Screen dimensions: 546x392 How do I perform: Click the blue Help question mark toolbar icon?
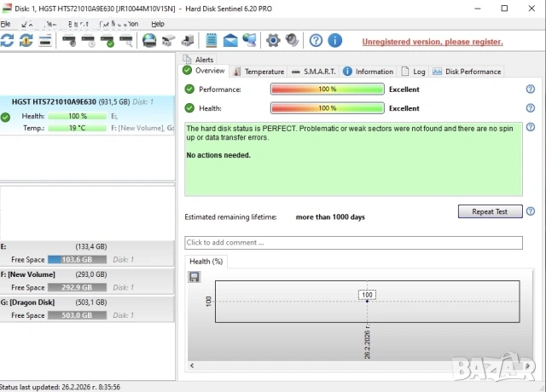click(x=316, y=40)
